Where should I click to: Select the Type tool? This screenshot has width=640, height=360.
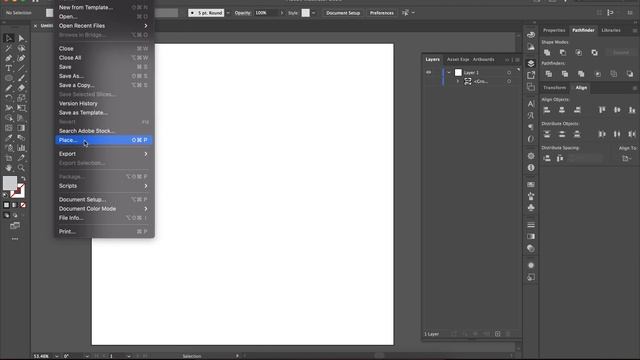9,68
